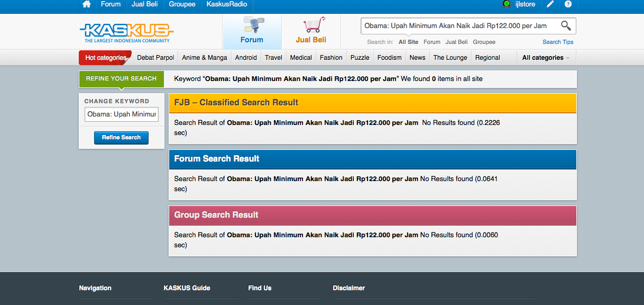
Task: Open the Fashion category
Action: [x=331, y=58]
